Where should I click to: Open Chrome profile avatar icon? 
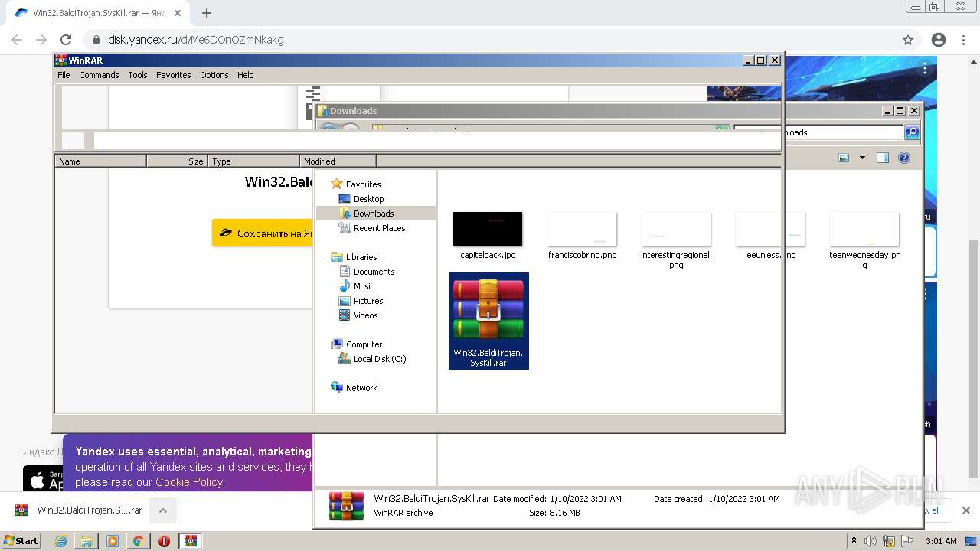(x=939, y=40)
